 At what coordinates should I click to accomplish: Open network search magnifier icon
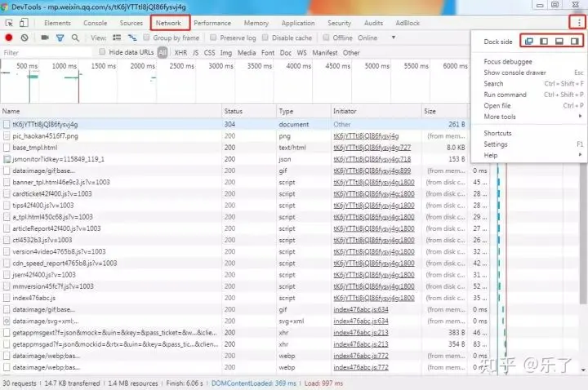coord(75,38)
